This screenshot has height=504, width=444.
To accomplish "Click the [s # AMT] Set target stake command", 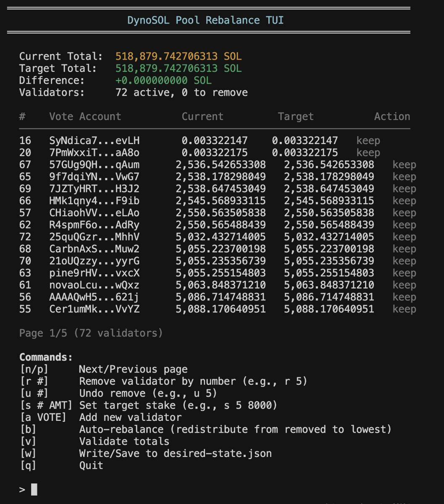I will [148, 406].
